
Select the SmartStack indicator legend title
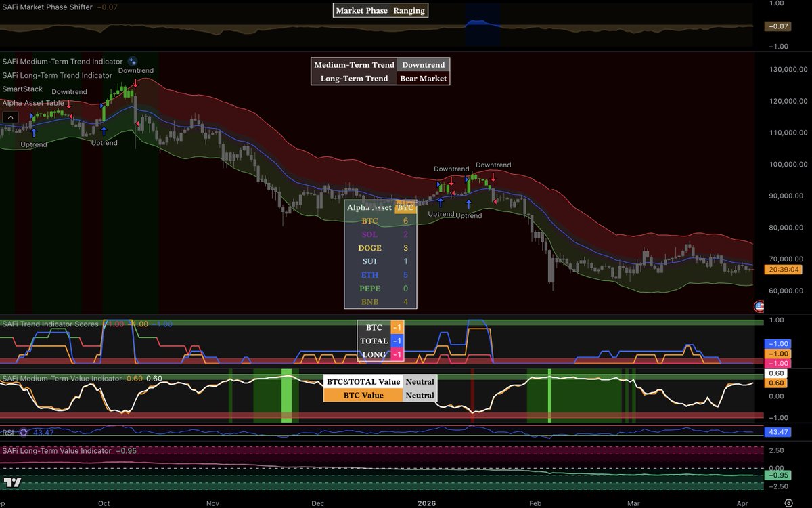point(22,89)
